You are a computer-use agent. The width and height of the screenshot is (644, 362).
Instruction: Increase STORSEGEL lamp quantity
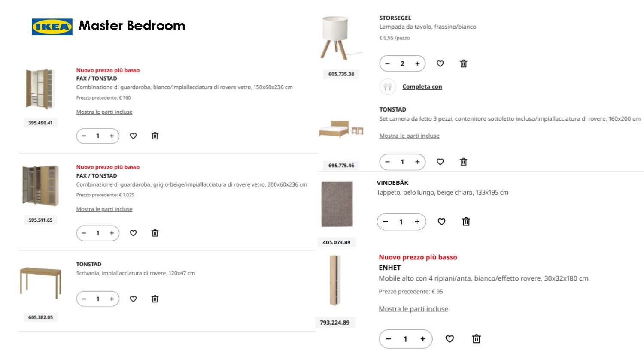pyautogui.click(x=417, y=64)
